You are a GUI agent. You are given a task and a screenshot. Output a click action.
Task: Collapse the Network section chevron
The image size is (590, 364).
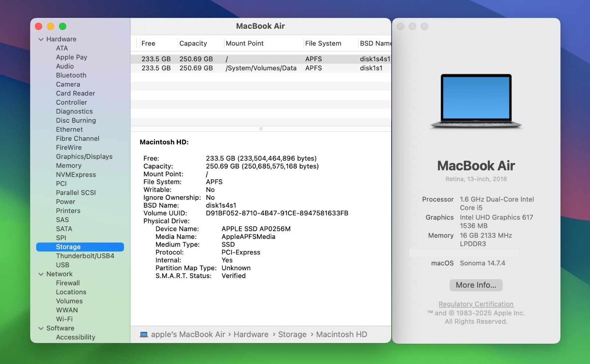pyautogui.click(x=41, y=274)
